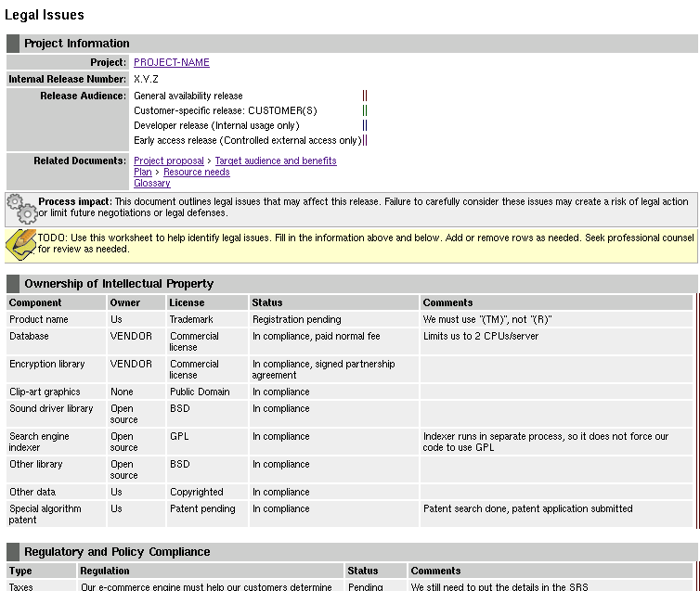Screen dimensions: 700x591
Task: Open the PROJECT-NAME link
Action: click(x=172, y=62)
